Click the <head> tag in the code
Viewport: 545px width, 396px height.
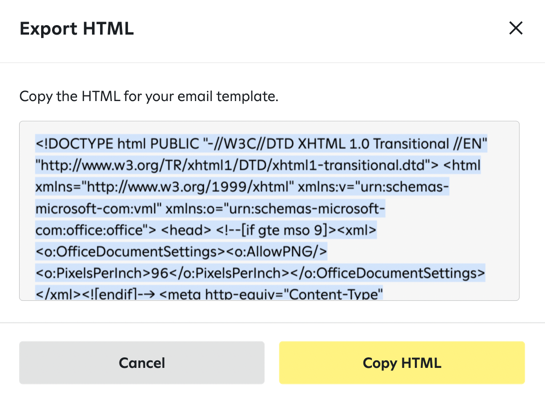pyautogui.click(x=186, y=230)
